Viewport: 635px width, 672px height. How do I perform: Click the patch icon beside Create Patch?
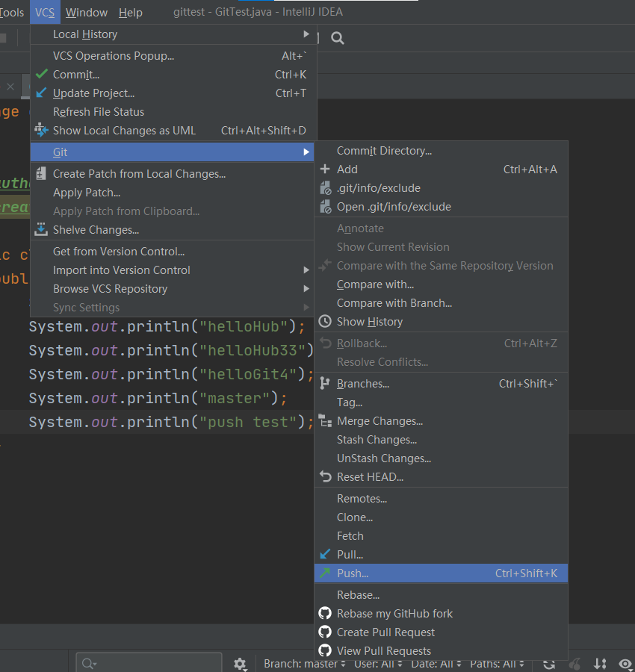pyautogui.click(x=41, y=173)
